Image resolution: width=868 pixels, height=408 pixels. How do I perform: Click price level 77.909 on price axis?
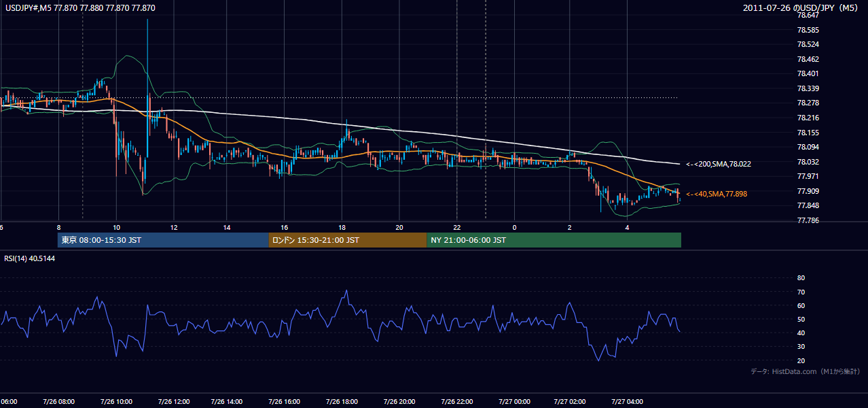pos(808,191)
